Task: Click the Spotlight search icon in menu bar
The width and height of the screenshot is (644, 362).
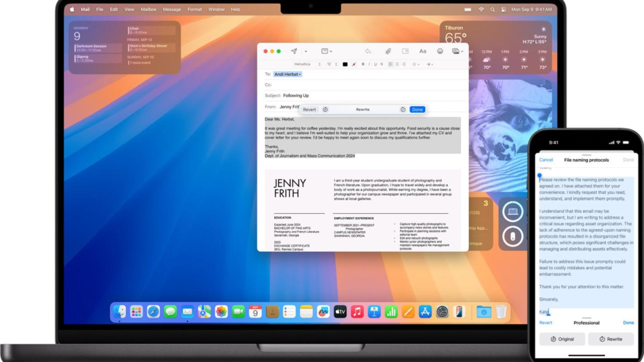Action: coord(492,10)
